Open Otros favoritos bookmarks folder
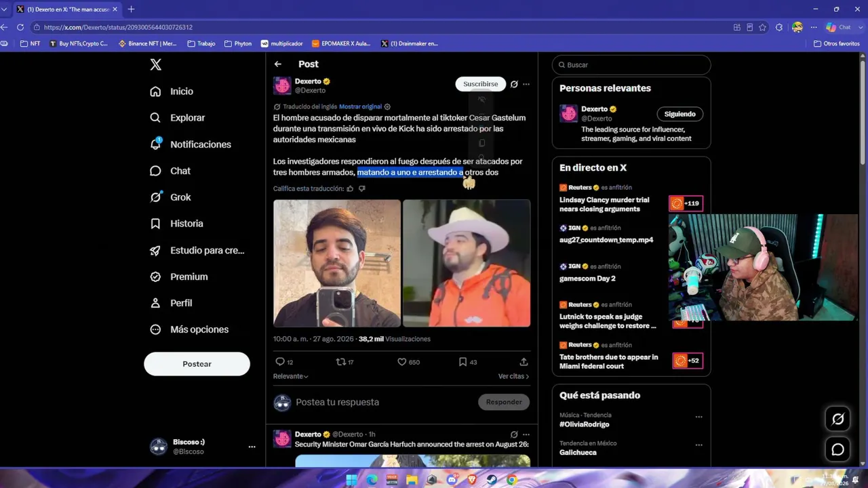The height and width of the screenshot is (488, 868). [836, 43]
